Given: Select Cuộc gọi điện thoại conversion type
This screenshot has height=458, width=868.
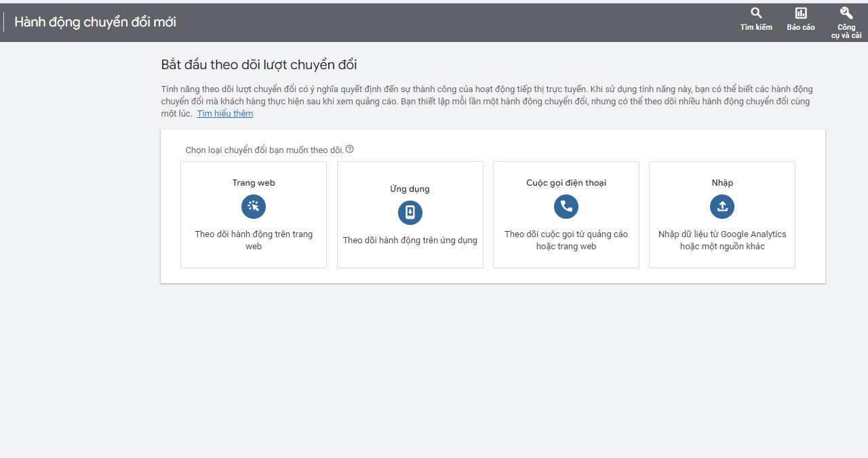Looking at the screenshot, I should [566, 214].
